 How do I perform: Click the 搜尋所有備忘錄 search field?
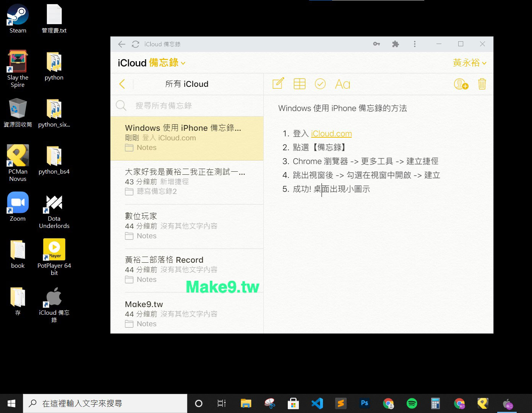pyautogui.click(x=187, y=106)
